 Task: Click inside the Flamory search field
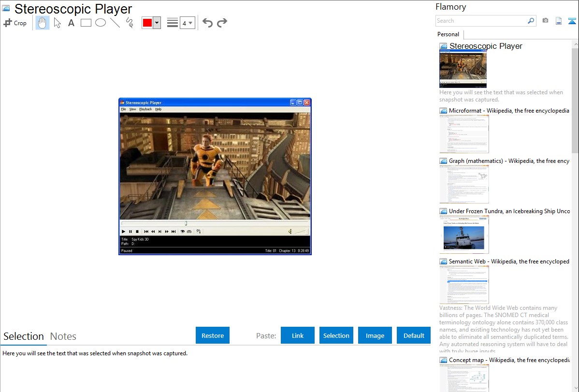[481, 21]
